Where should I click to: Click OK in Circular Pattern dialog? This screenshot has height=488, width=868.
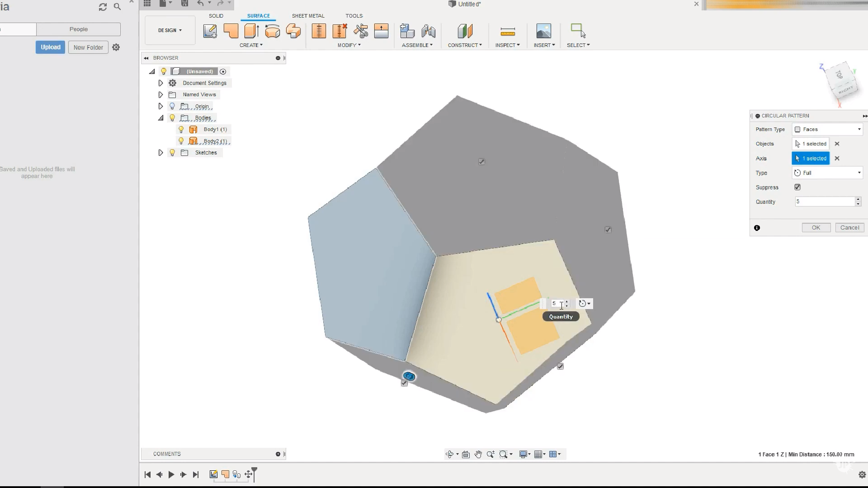(816, 228)
